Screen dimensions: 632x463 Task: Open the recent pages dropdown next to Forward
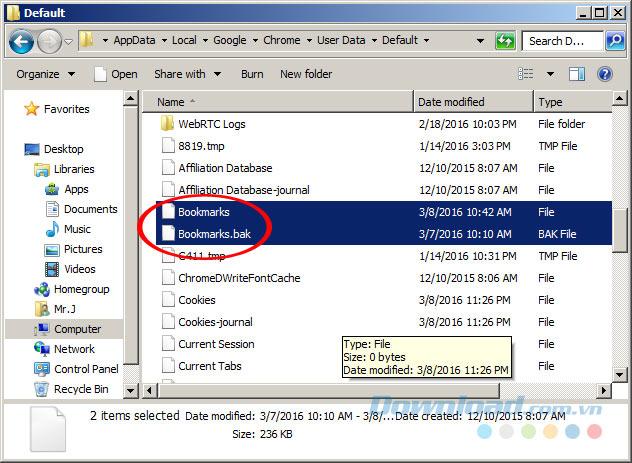point(69,42)
